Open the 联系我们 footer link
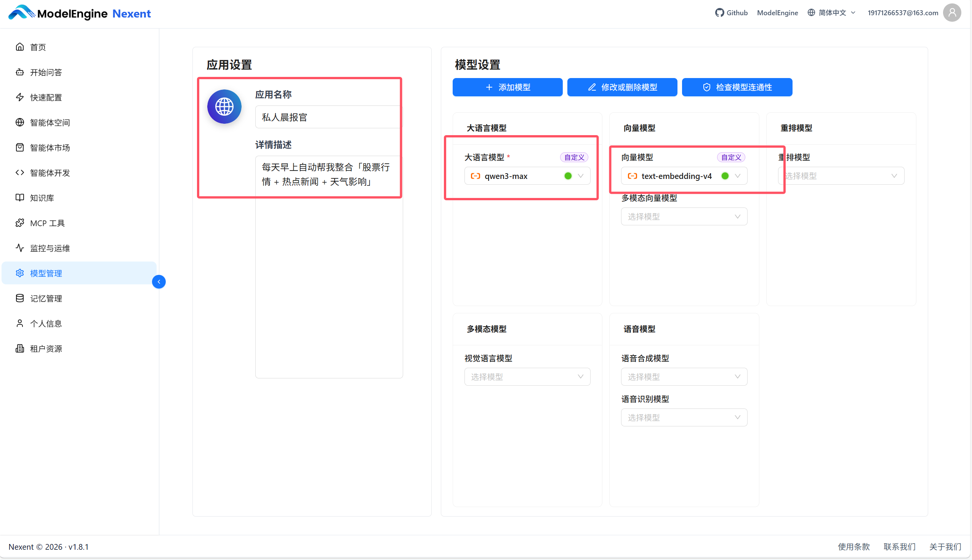This screenshot has height=560, width=972. pos(899,547)
